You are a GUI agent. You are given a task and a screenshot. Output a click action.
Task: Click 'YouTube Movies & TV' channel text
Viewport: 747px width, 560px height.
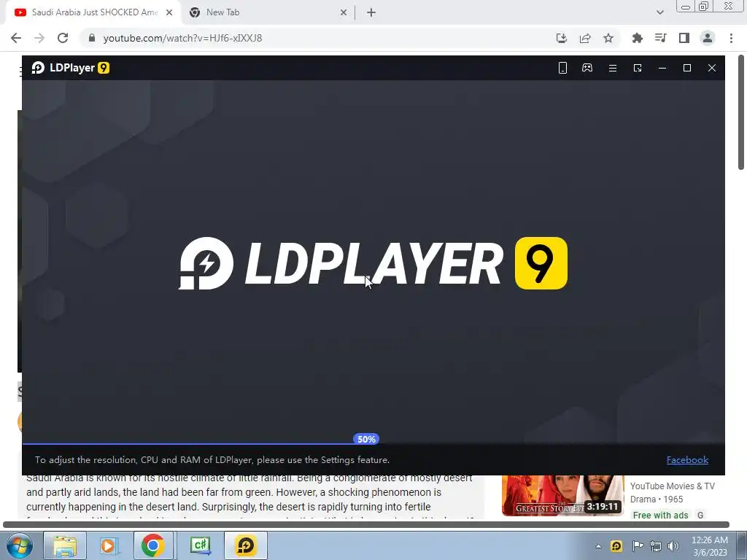672,486
